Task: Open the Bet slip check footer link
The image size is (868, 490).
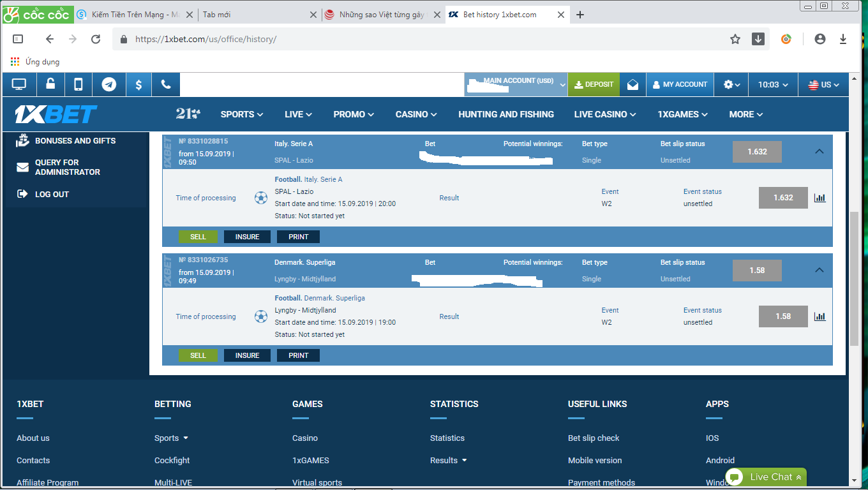Action: (x=594, y=438)
